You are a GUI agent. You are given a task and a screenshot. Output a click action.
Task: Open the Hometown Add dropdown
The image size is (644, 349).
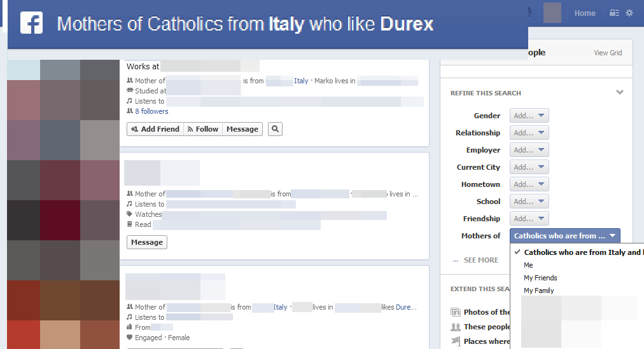[529, 184]
